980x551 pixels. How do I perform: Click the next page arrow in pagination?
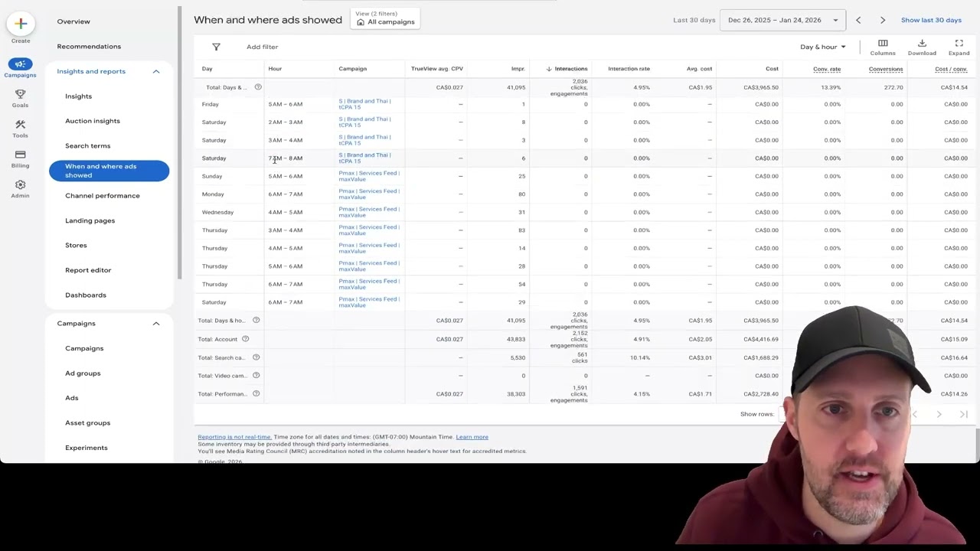(939, 414)
